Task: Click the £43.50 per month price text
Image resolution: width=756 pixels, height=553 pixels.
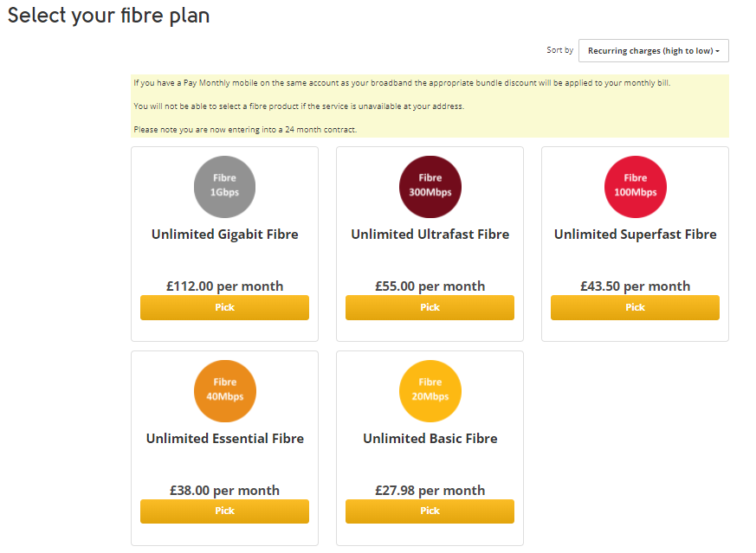Action: 635,286
